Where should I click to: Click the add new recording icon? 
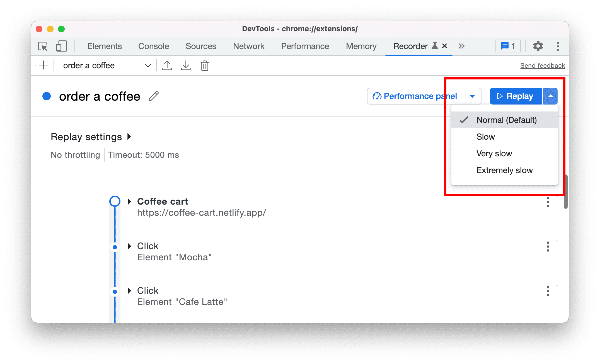click(43, 66)
